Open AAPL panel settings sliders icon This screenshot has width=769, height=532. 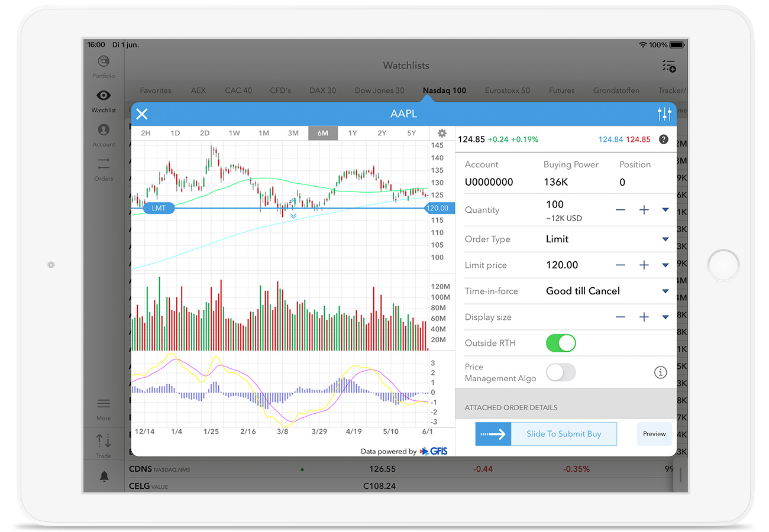click(x=664, y=114)
